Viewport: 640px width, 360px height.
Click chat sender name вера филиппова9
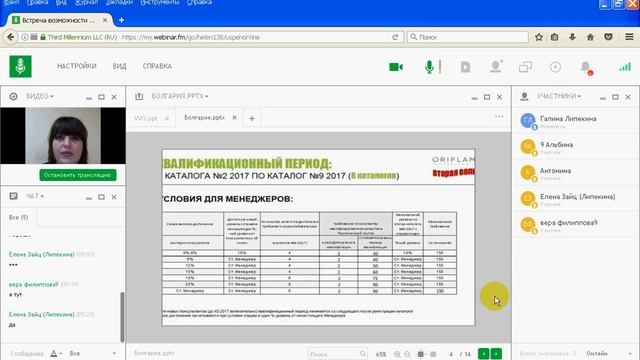pyautogui.click(x=33, y=284)
